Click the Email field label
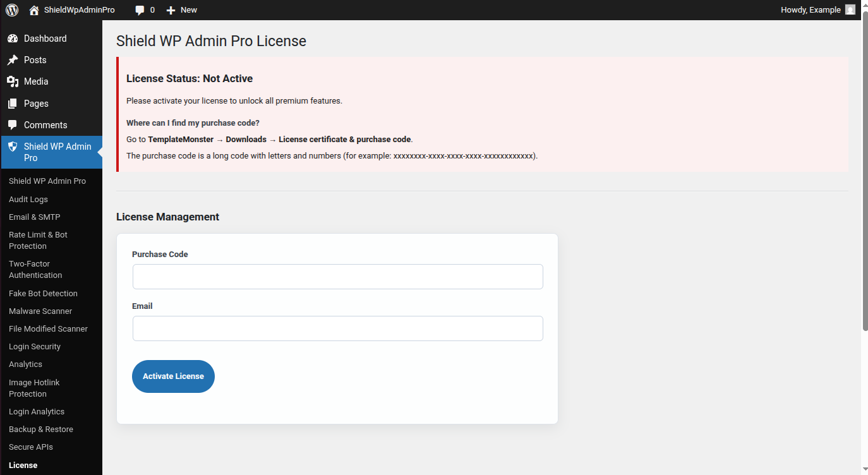868x475 pixels. (x=142, y=306)
